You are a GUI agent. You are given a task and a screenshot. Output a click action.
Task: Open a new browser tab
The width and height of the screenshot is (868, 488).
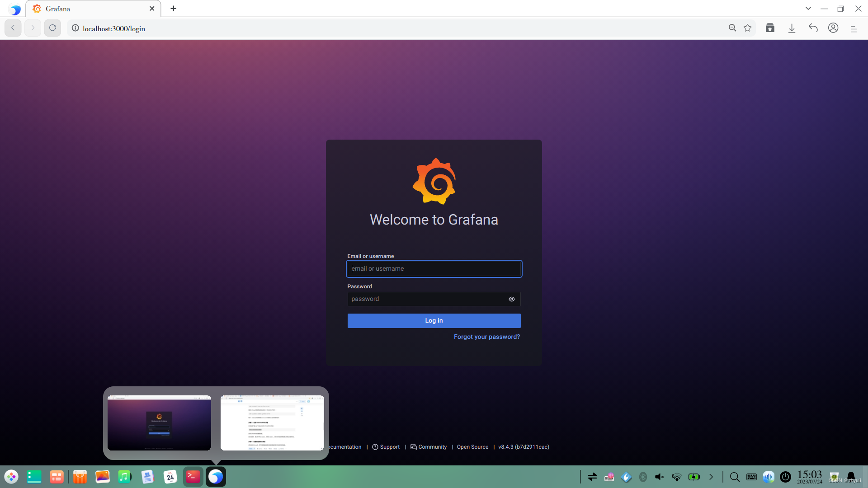click(174, 9)
